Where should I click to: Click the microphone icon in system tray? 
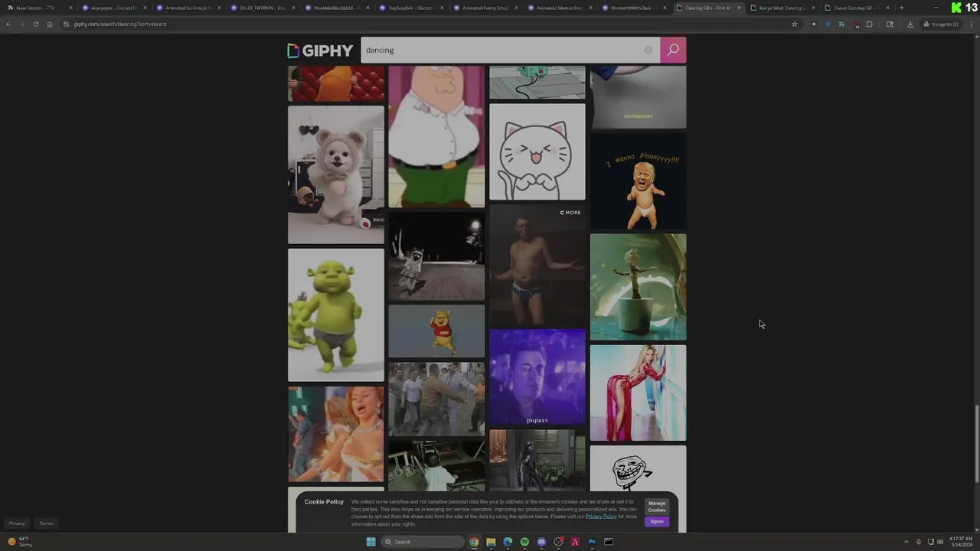click(x=919, y=542)
